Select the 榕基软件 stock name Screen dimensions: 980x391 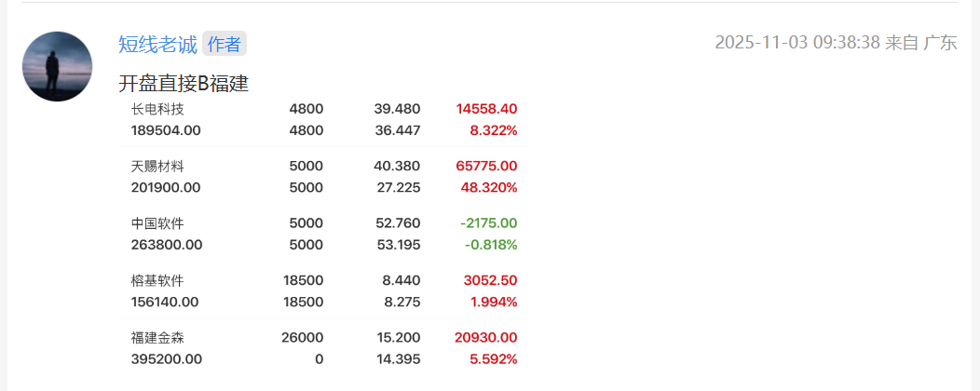click(x=157, y=280)
